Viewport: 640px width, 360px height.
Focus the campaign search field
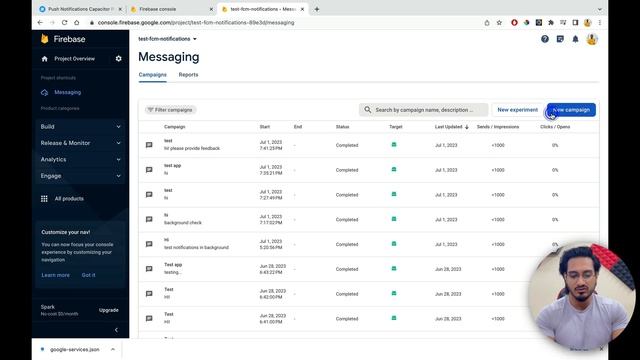(423, 110)
